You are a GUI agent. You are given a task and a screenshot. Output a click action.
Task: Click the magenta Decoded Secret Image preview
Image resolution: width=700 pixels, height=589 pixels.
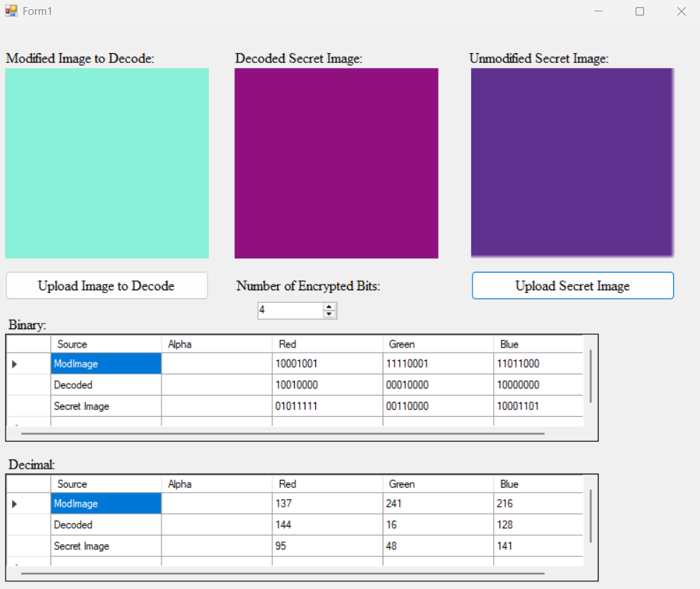pos(337,164)
